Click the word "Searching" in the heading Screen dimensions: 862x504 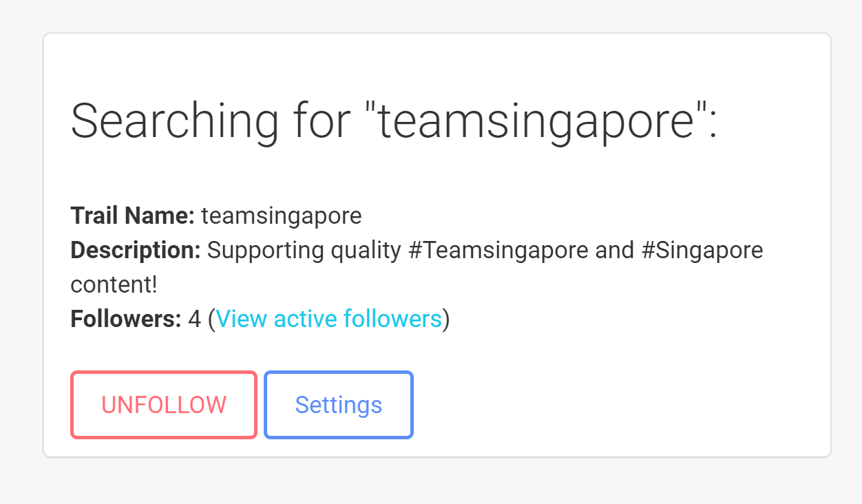[x=175, y=122]
